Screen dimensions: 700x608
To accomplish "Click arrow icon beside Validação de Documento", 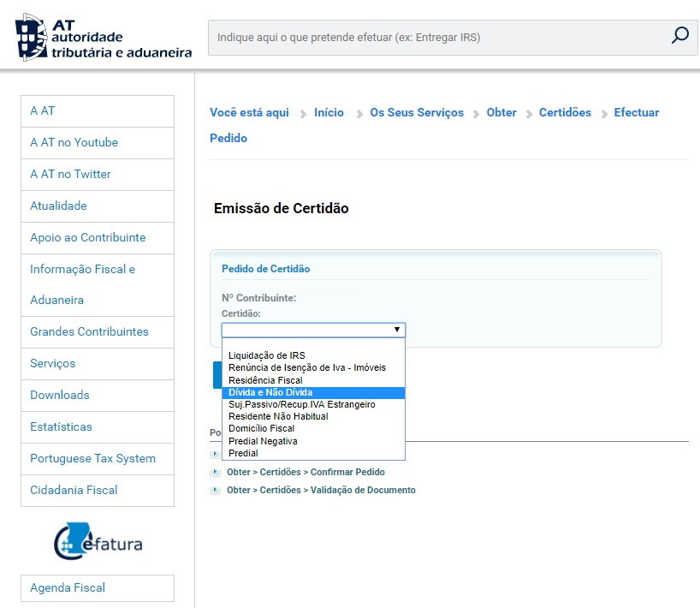I will pyautogui.click(x=216, y=490).
